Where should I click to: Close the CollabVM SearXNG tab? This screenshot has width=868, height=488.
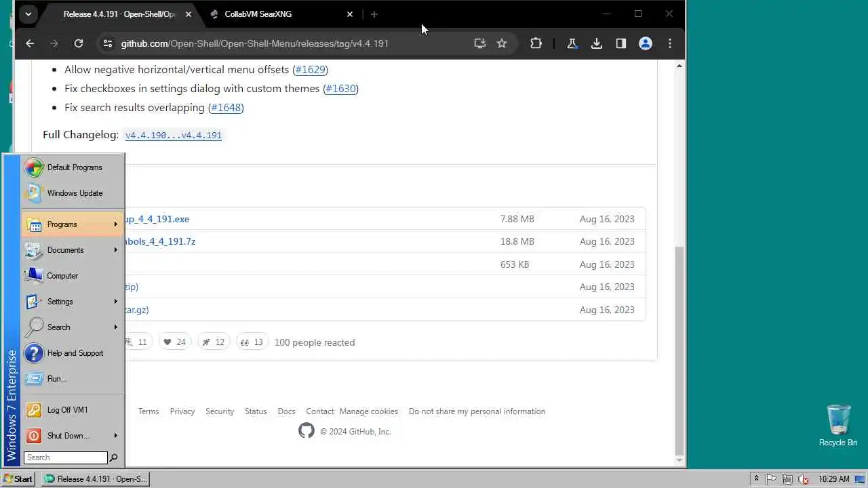point(350,14)
